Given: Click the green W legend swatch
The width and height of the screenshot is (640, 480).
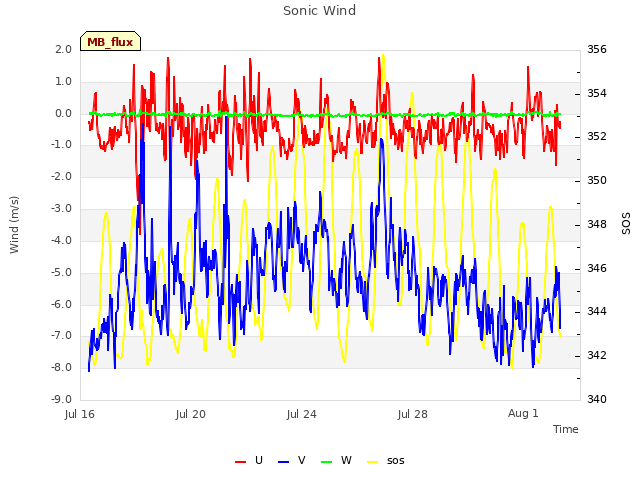Looking at the screenshot, I should tap(327, 462).
